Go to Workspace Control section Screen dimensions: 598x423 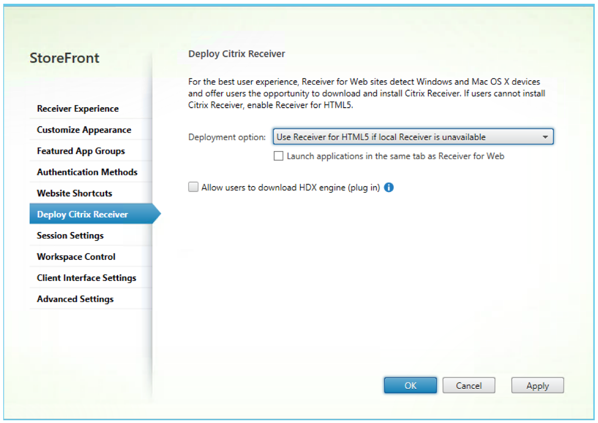91,257
